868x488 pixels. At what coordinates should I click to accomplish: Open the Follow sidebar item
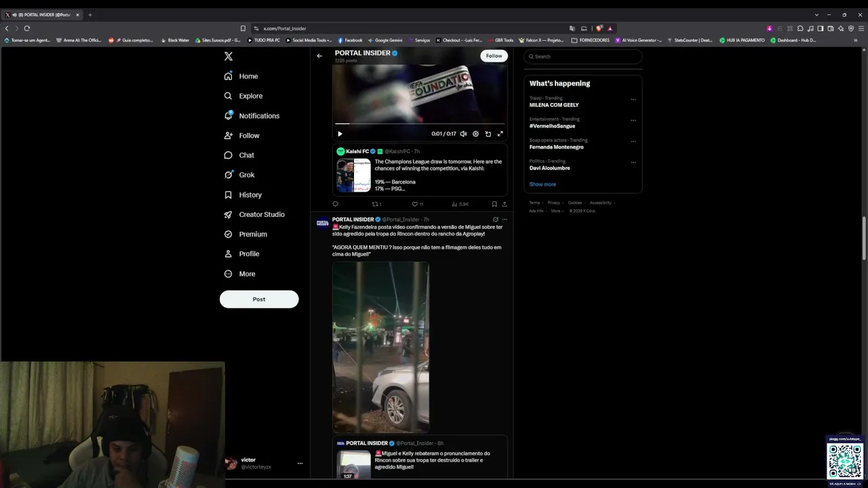pyautogui.click(x=242, y=136)
